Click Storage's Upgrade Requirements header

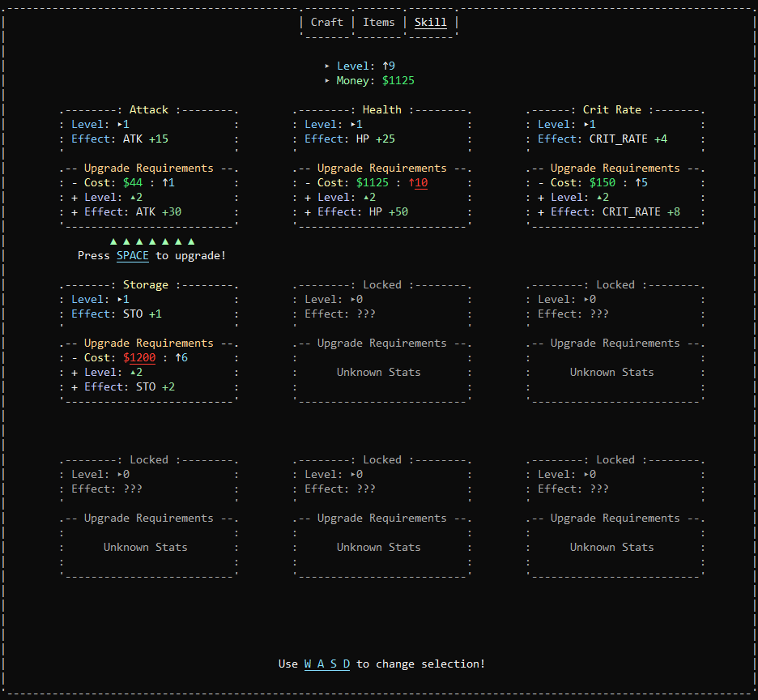coord(149,344)
